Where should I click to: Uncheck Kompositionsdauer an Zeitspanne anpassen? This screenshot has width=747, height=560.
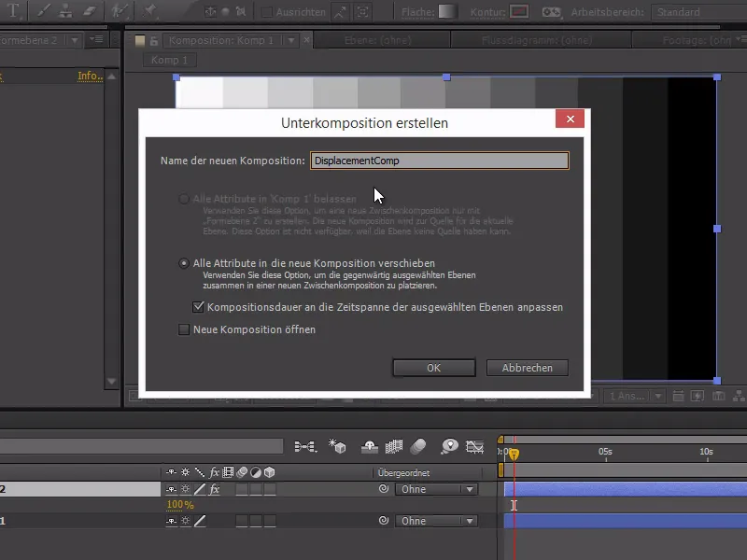[200, 306]
